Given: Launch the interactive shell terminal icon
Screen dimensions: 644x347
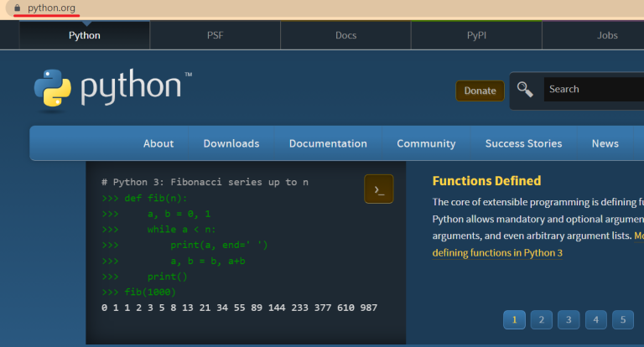Looking at the screenshot, I should [378, 189].
